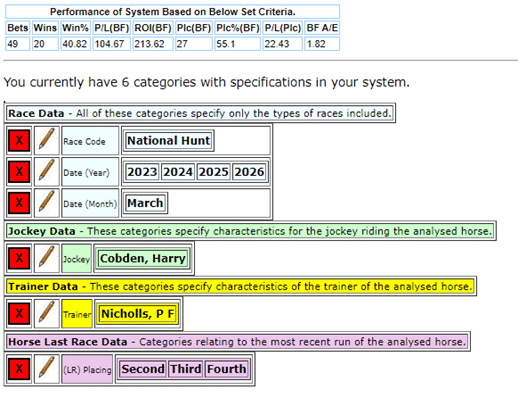Click the Cobden, Harry jockey value
The image size is (518, 398).
tap(143, 258)
